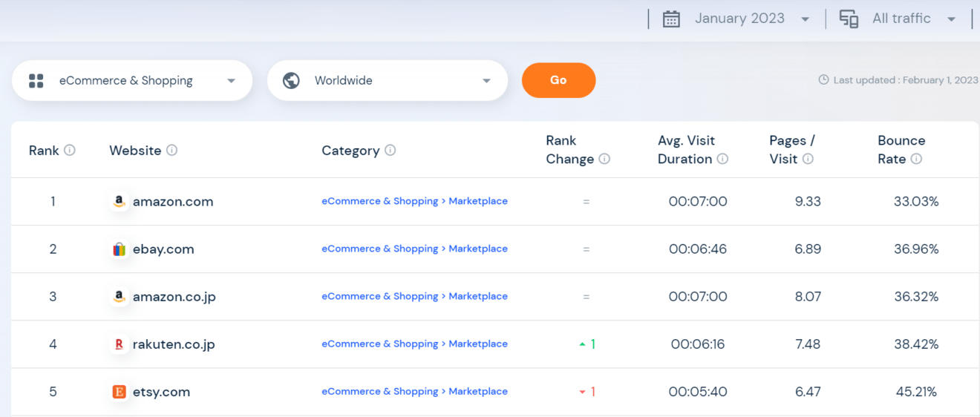The image size is (980, 417).
Task: Open the ebay.com website link
Action: coord(163,249)
